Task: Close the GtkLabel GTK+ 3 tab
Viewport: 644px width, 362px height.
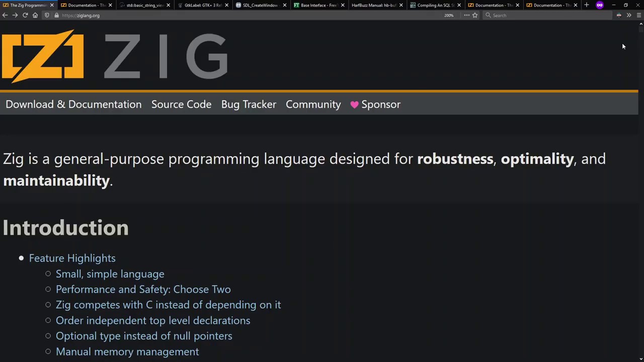Action: [x=226, y=5]
